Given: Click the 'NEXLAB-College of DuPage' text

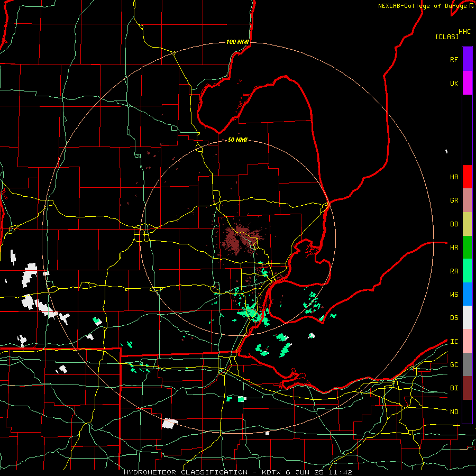Looking at the screenshot, I should tap(424, 6).
